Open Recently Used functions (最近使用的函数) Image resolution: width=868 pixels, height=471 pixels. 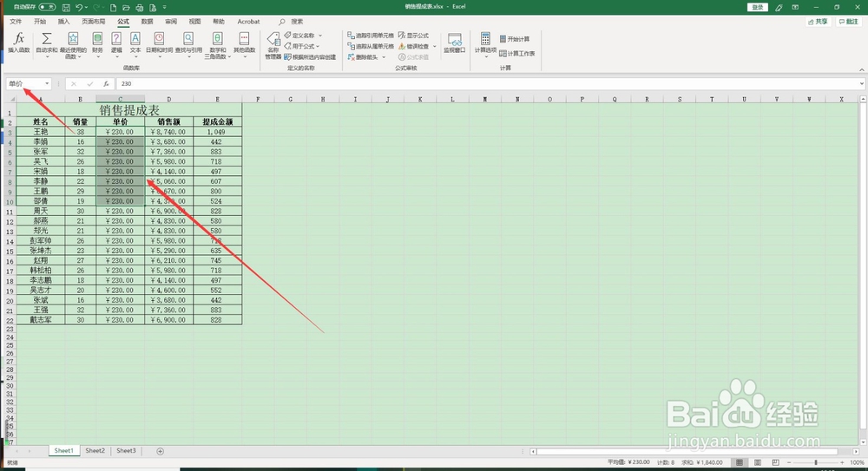coord(73,44)
